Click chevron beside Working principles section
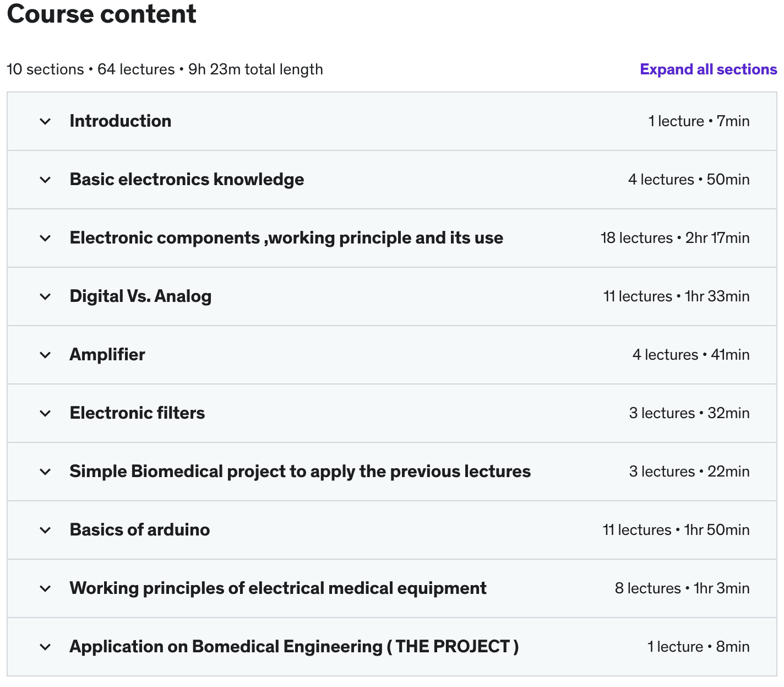Image resolution: width=784 pixels, height=687 pixels. click(46, 588)
